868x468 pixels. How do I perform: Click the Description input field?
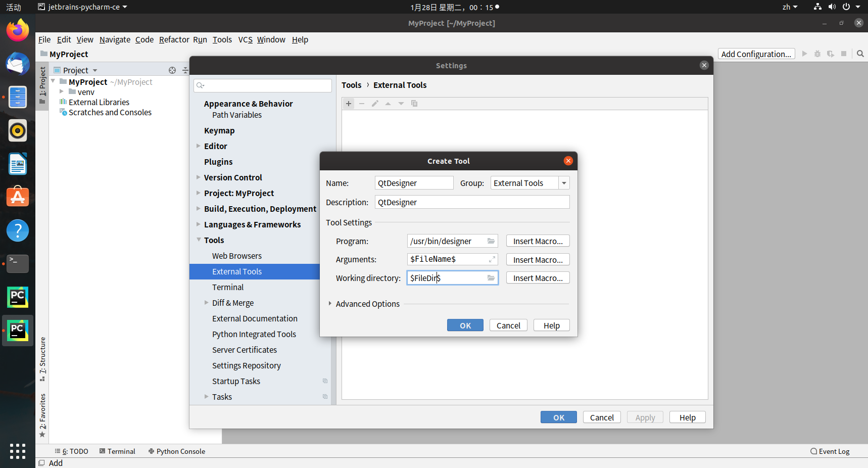[x=472, y=202]
